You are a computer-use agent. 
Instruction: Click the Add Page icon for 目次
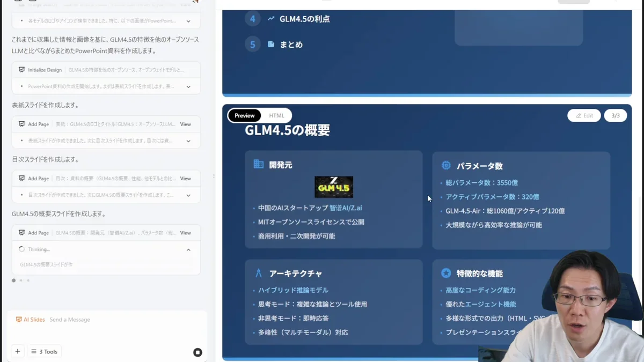(21, 179)
